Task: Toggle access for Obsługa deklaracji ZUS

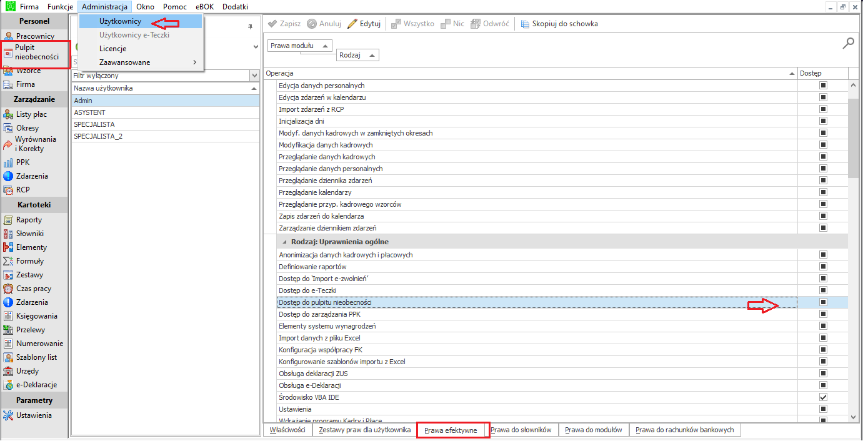Action: tap(823, 374)
